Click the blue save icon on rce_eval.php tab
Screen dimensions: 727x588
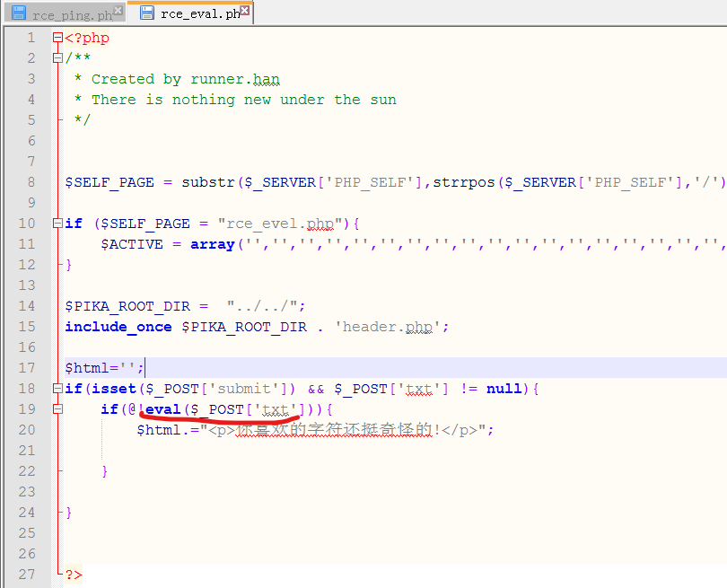click(x=147, y=14)
